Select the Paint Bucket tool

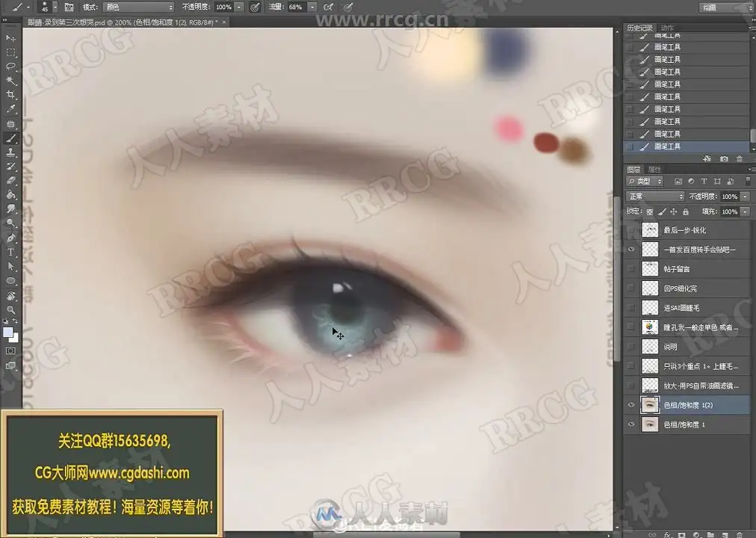[10, 195]
